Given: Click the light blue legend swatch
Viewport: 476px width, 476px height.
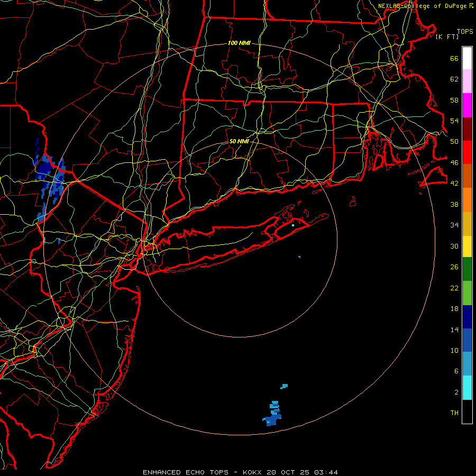Looking at the screenshot, I should 467,364.
